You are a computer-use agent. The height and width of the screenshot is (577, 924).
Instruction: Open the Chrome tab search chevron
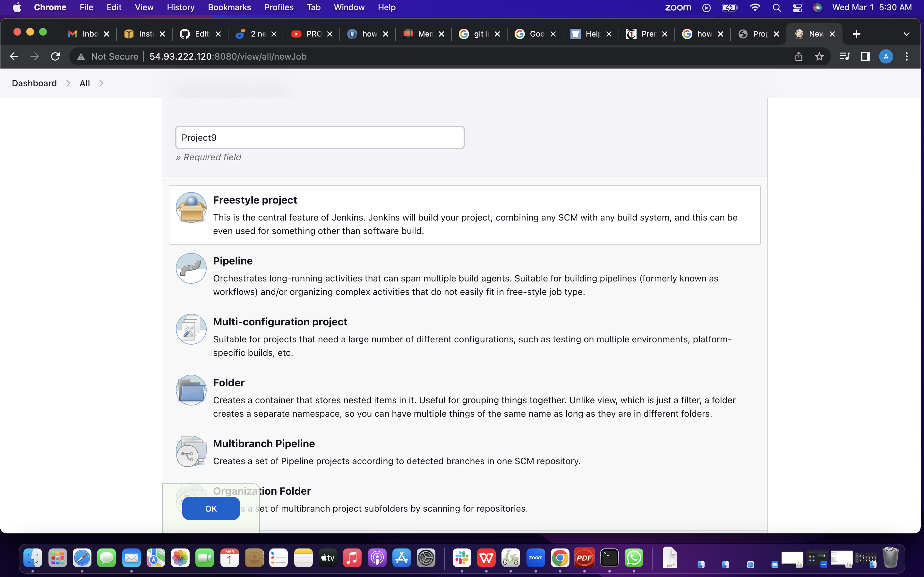[906, 34]
